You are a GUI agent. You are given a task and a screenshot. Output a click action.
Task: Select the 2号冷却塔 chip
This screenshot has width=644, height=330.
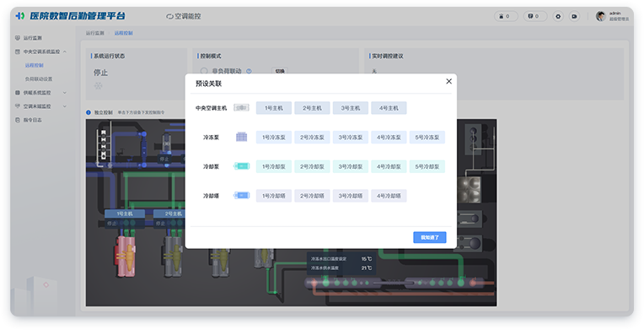pyautogui.click(x=312, y=196)
